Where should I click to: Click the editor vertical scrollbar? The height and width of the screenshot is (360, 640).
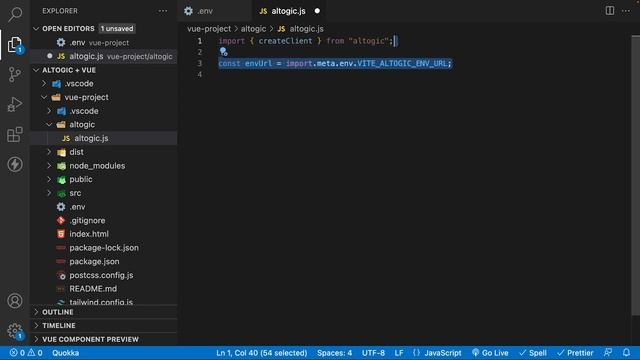(x=636, y=176)
